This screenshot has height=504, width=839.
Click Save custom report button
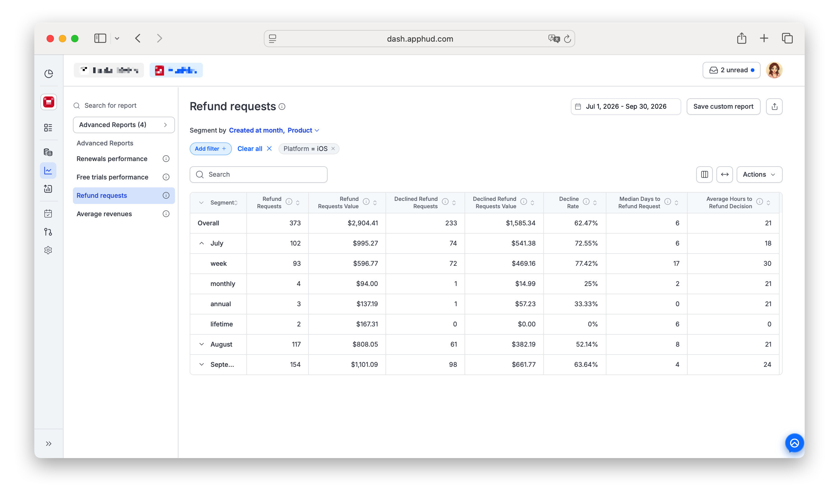723,107
